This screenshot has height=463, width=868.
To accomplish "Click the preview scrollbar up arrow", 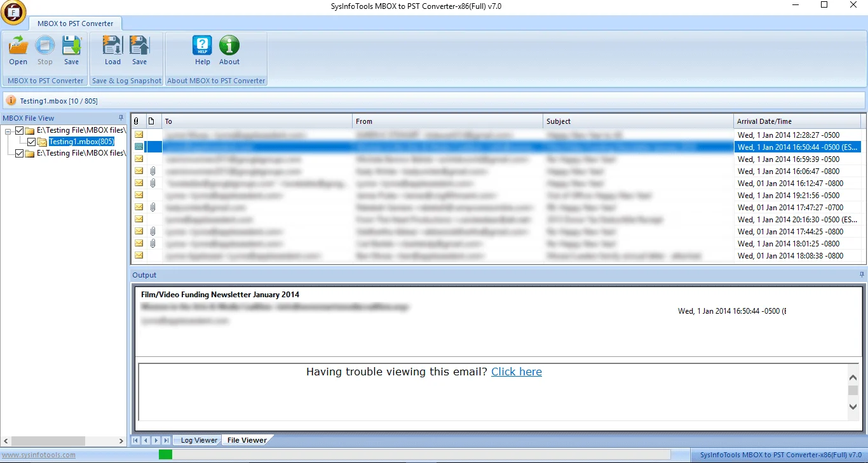I will 853,377.
